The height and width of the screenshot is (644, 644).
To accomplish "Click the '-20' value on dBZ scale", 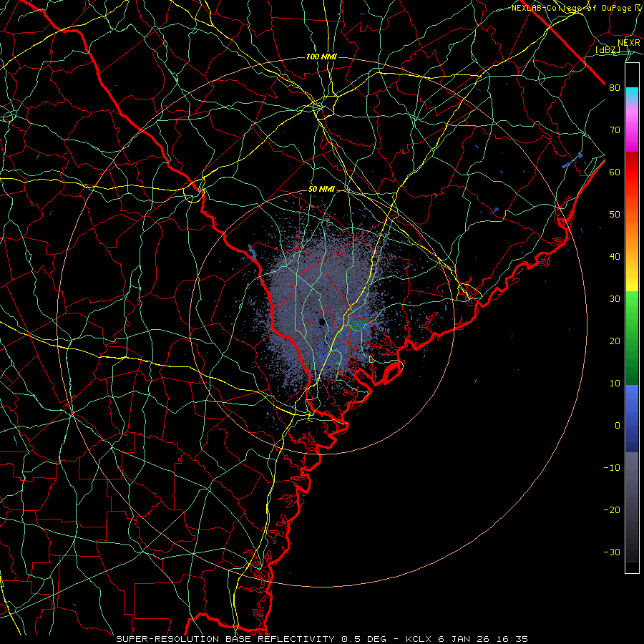I will click(612, 510).
